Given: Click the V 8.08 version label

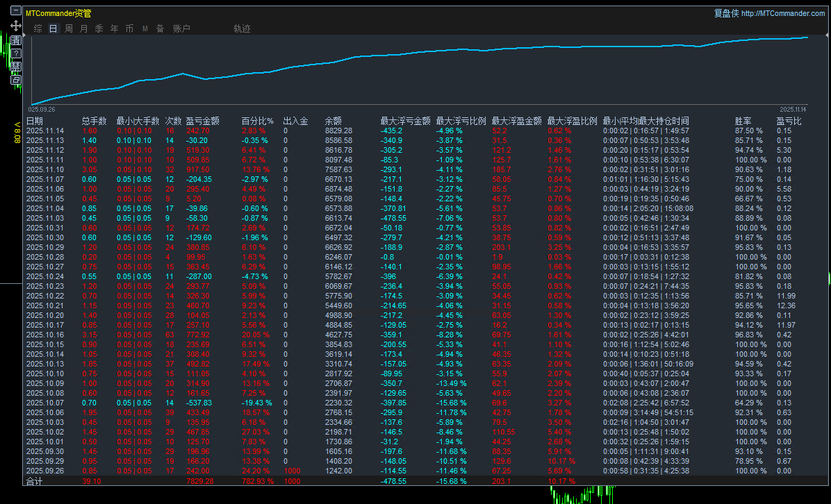Looking at the screenshot, I should point(17,133).
